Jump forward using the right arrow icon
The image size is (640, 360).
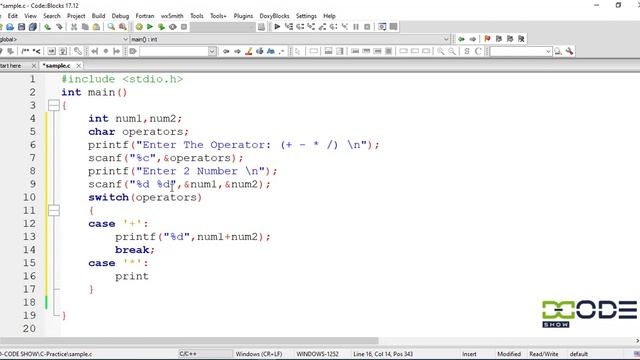tap(473, 39)
